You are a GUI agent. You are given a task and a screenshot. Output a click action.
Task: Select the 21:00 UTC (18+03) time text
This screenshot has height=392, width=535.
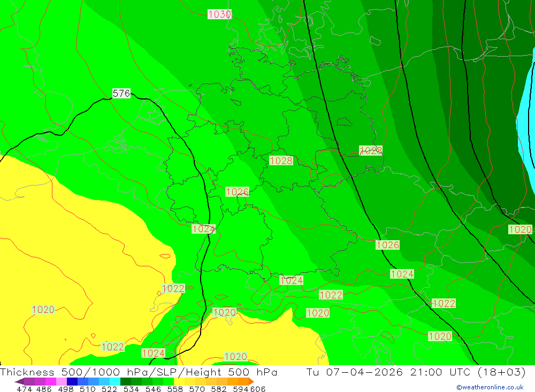pos(468,372)
